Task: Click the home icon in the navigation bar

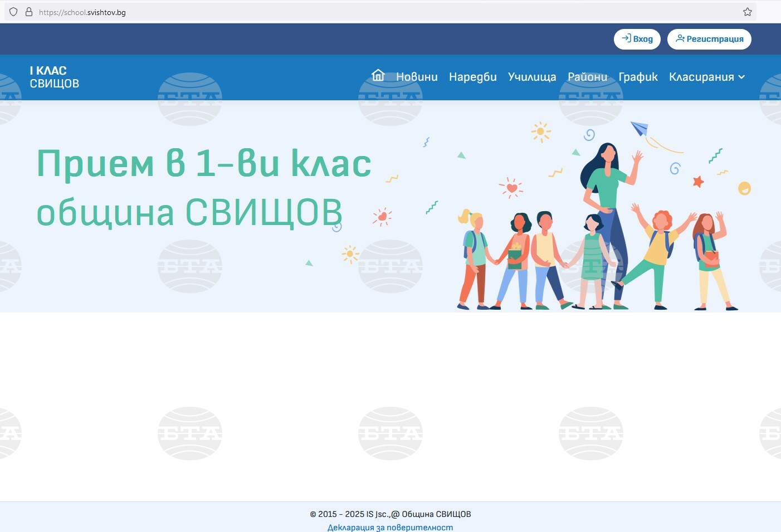Action: point(378,76)
